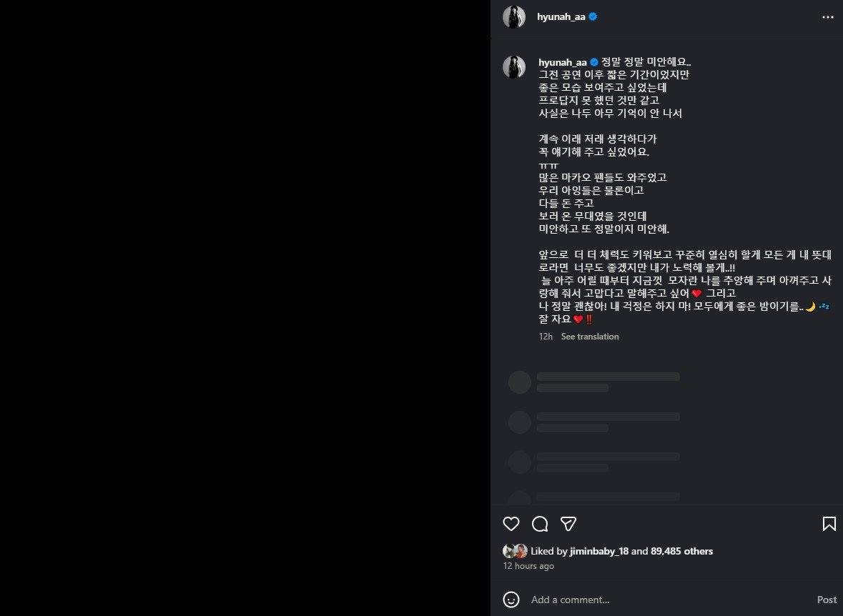Image resolution: width=843 pixels, height=616 pixels.
Task: Click the Post comment button
Action: point(827,600)
